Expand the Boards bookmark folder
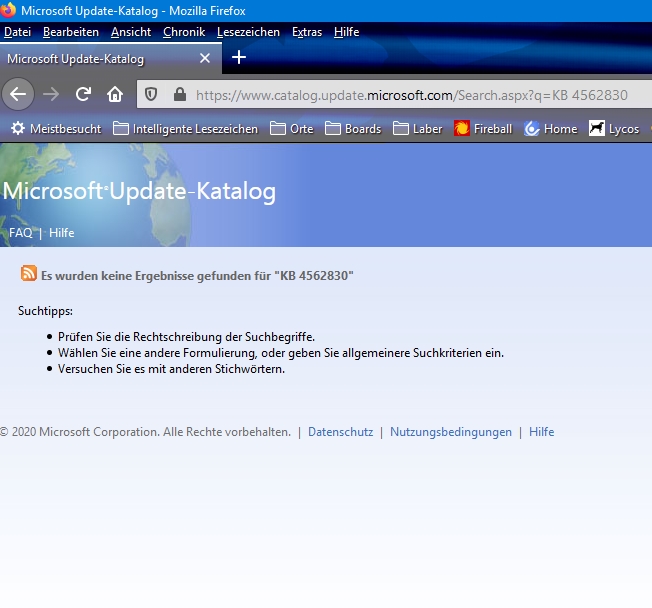 tap(353, 129)
